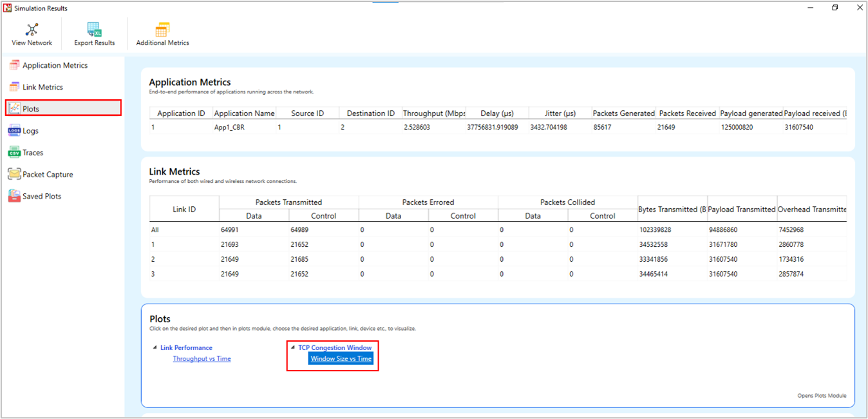Open the Throughput vs Time plot link

(x=202, y=358)
